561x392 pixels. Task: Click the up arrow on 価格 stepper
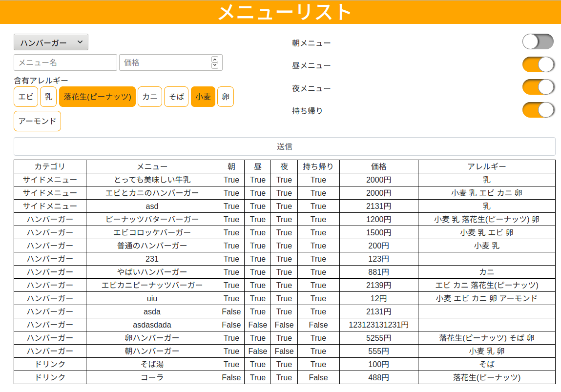click(x=214, y=60)
